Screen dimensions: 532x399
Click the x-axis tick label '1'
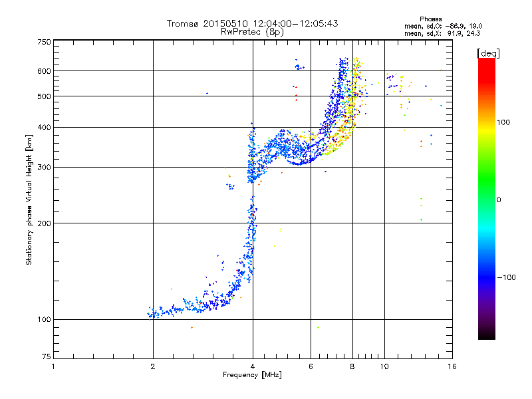tap(53, 366)
